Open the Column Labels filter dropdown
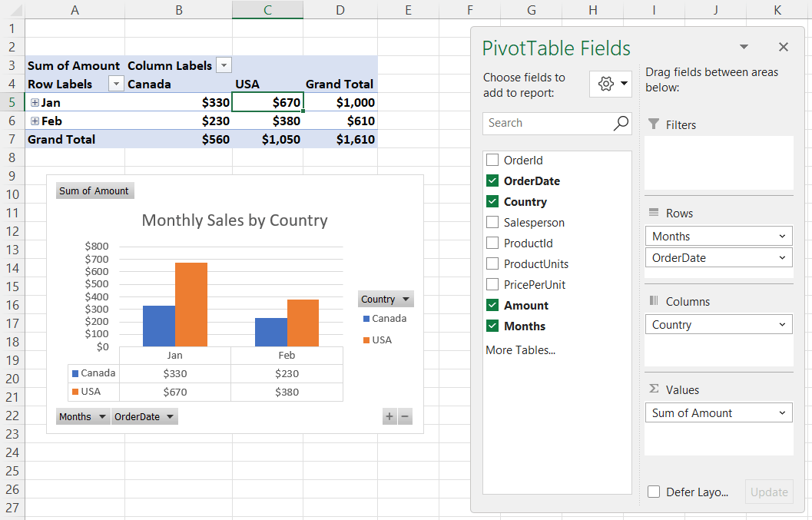The image size is (812, 520). click(x=223, y=65)
